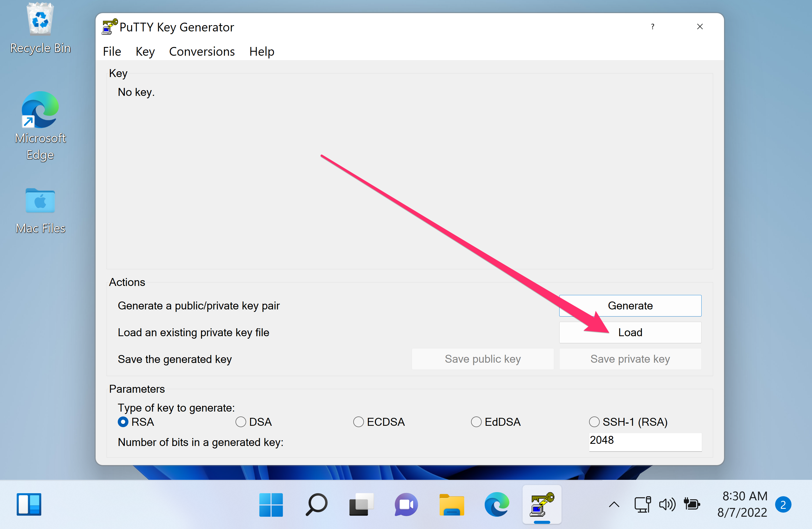Click 'Save the generated key' label
Viewport: 812px width, 529px height.
point(175,359)
